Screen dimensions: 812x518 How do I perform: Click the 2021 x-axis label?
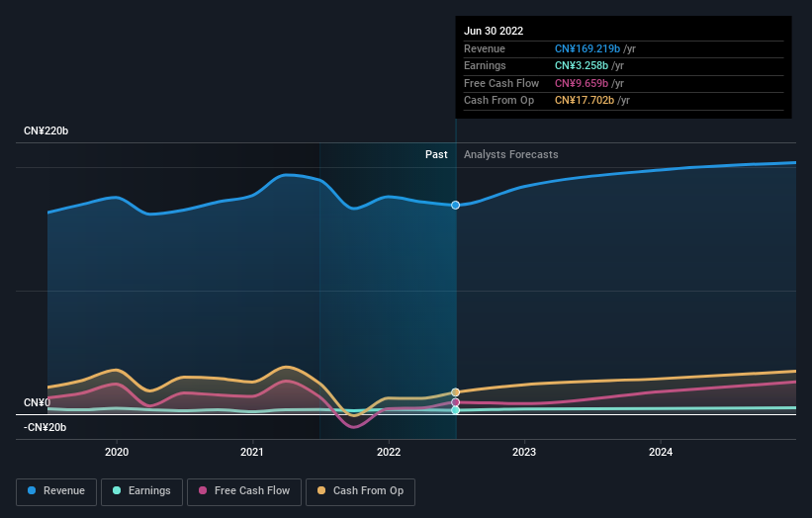252,452
